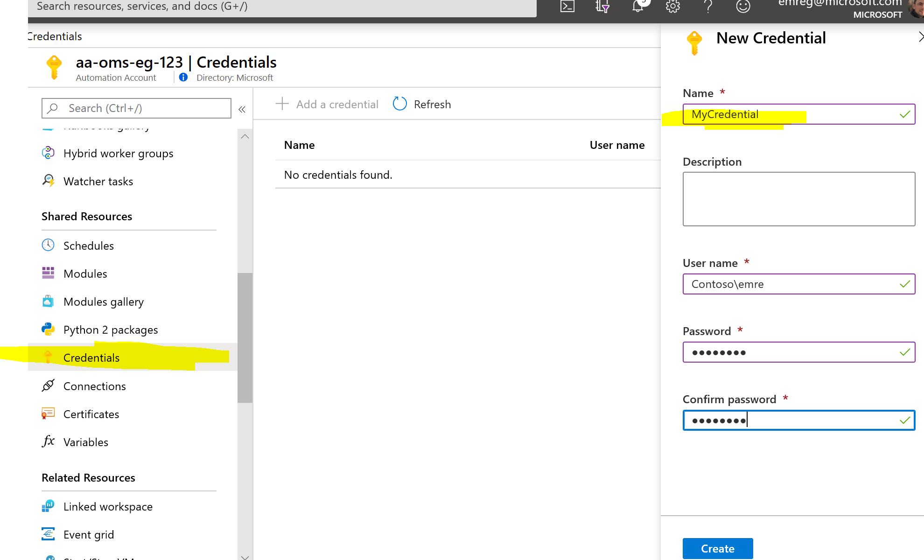The height and width of the screenshot is (560, 924).
Task: Open the help question mark icon
Action: [708, 7]
